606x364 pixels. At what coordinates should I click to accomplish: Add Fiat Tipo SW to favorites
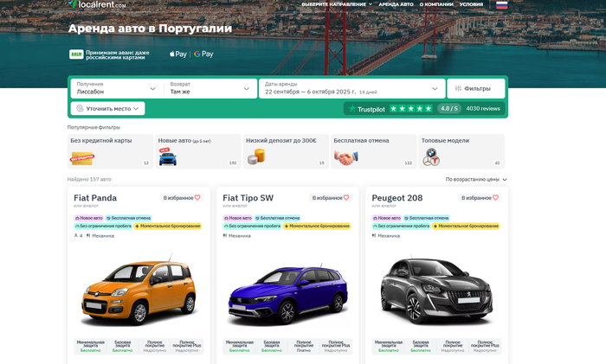(331, 198)
